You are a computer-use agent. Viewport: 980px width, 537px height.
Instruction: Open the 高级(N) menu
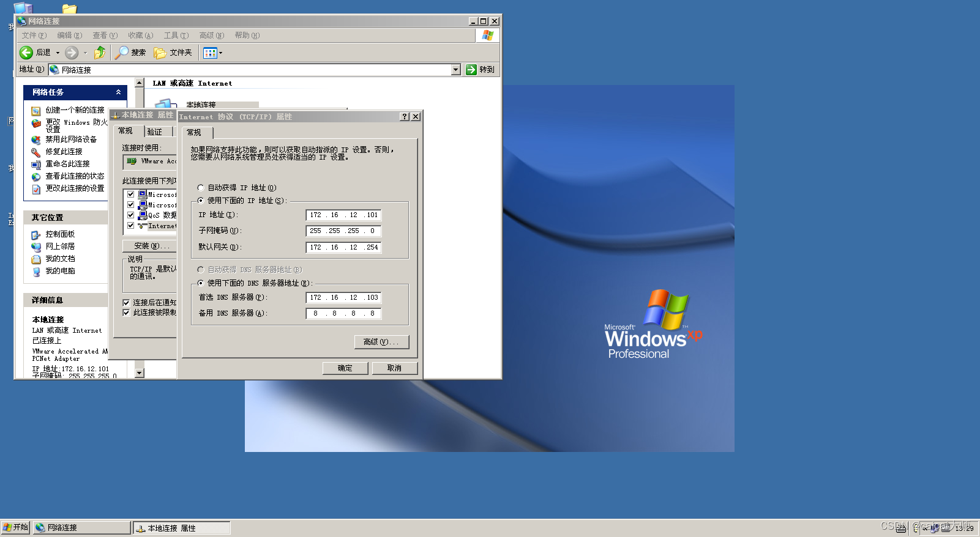coord(212,35)
